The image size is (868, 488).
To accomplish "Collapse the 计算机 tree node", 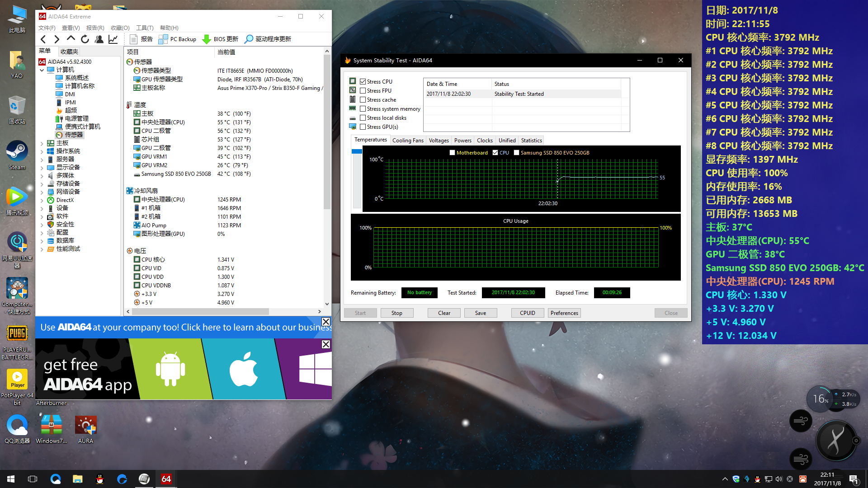I will tap(42, 70).
